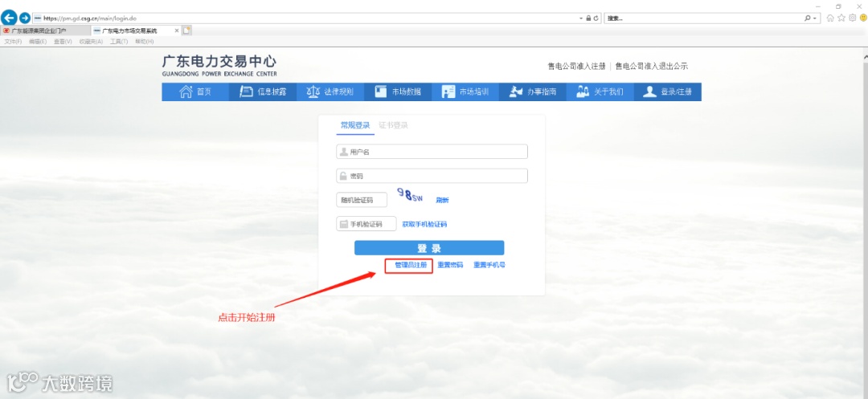This screenshot has width=868, height=399.
Task: Click the smiley feedback icon
Action: 863,18
